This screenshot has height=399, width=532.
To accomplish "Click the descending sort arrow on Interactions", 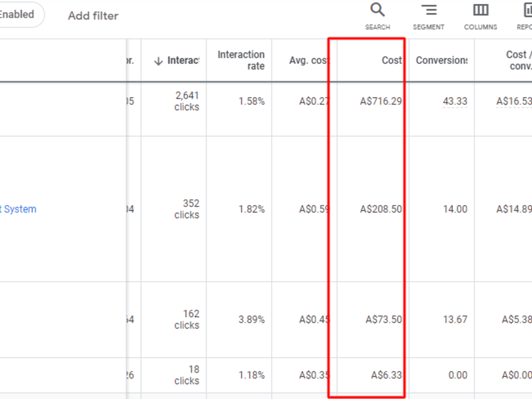I will pyautogui.click(x=159, y=61).
